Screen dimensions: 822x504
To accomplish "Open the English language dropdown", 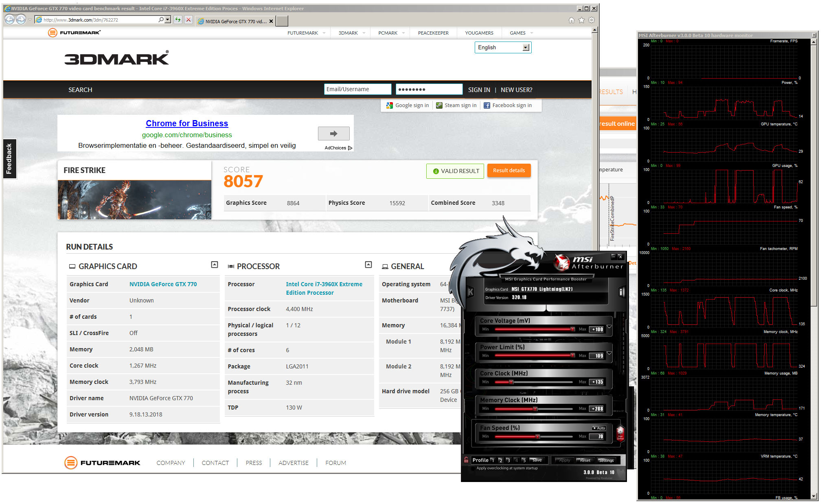I will (525, 48).
